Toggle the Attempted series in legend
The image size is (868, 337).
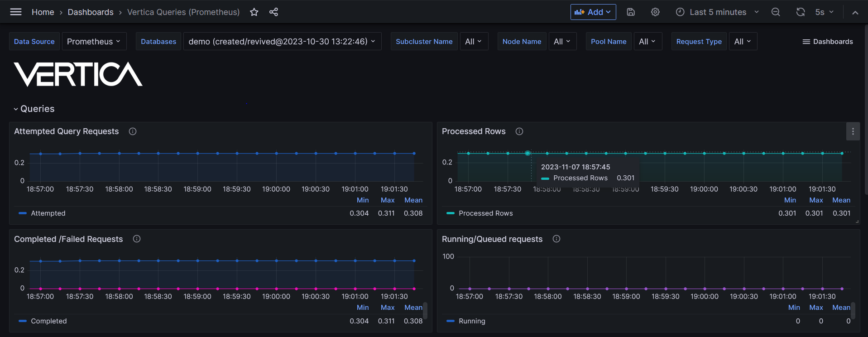(x=48, y=213)
